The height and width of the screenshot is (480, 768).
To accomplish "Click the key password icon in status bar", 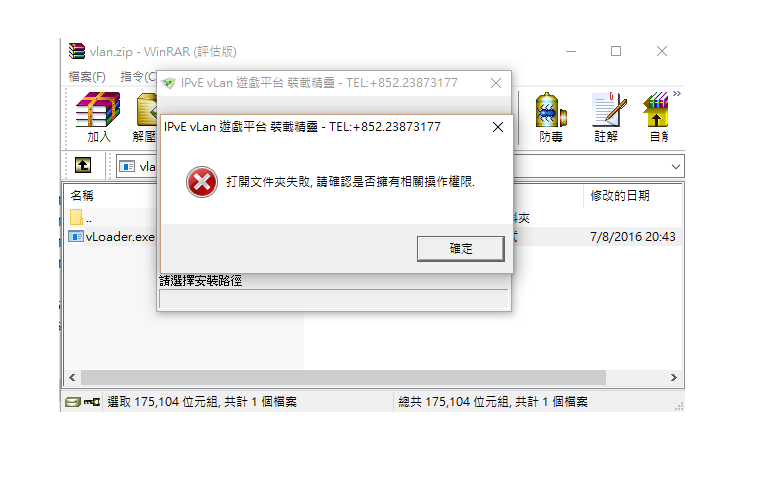I will click(92, 402).
